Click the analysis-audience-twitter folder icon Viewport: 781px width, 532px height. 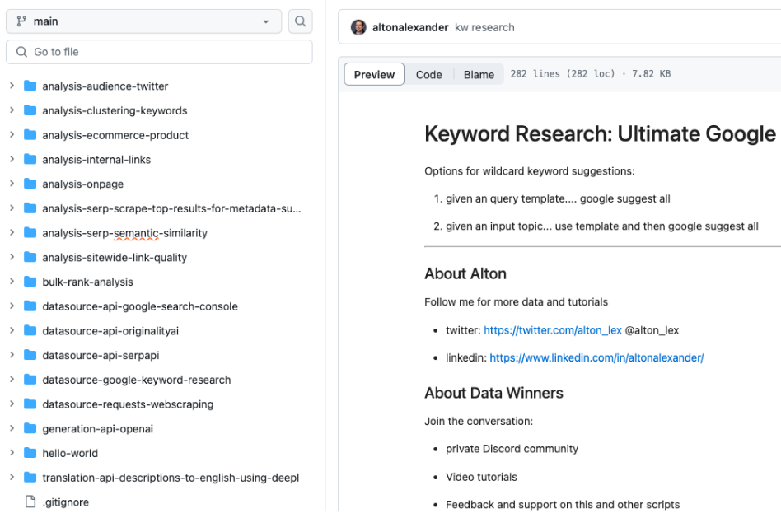(x=30, y=86)
